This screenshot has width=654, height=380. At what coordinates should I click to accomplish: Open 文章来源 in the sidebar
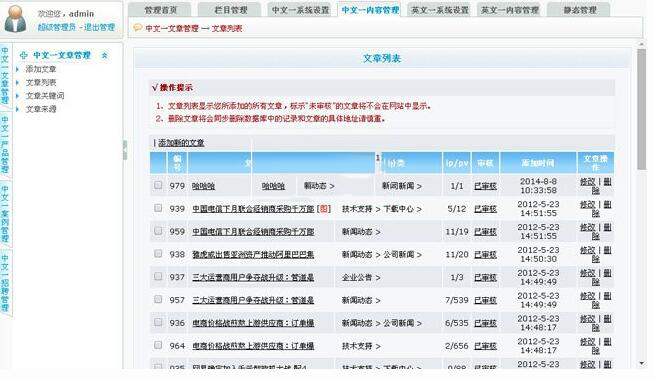pyautogui.click(x=41, y=109)
